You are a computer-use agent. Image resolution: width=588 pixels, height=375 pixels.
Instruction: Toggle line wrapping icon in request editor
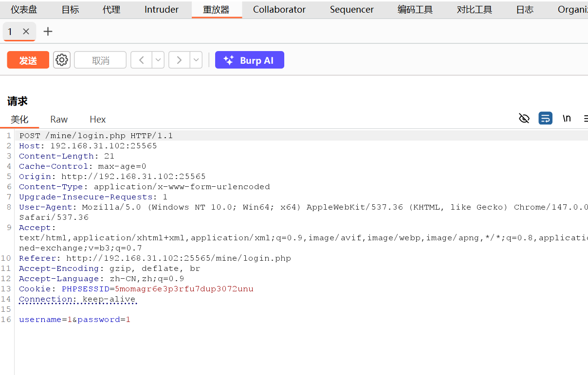click(x=546, y=118)
